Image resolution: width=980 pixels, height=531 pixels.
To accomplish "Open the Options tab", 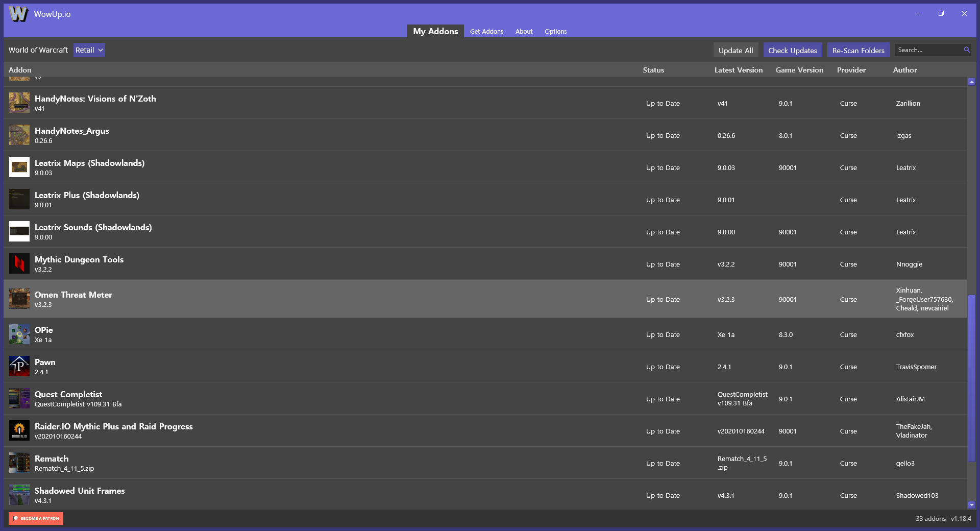I will point(555,32).
